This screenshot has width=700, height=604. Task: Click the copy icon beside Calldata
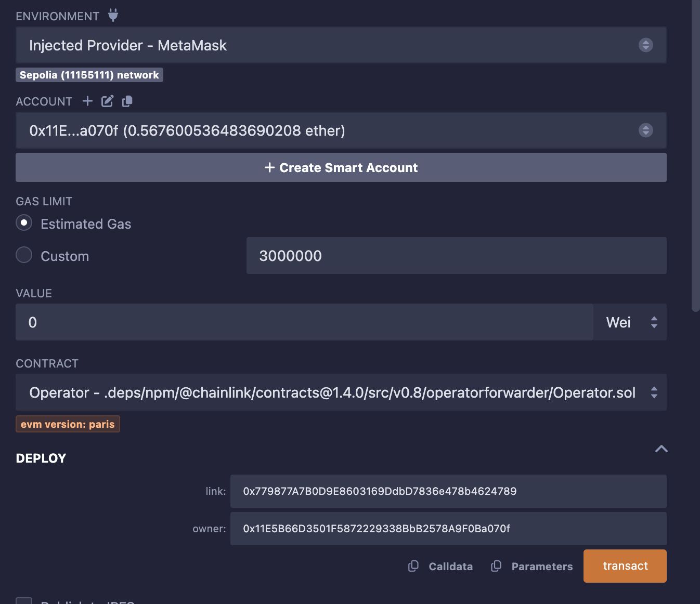click(x=413, y=566)
